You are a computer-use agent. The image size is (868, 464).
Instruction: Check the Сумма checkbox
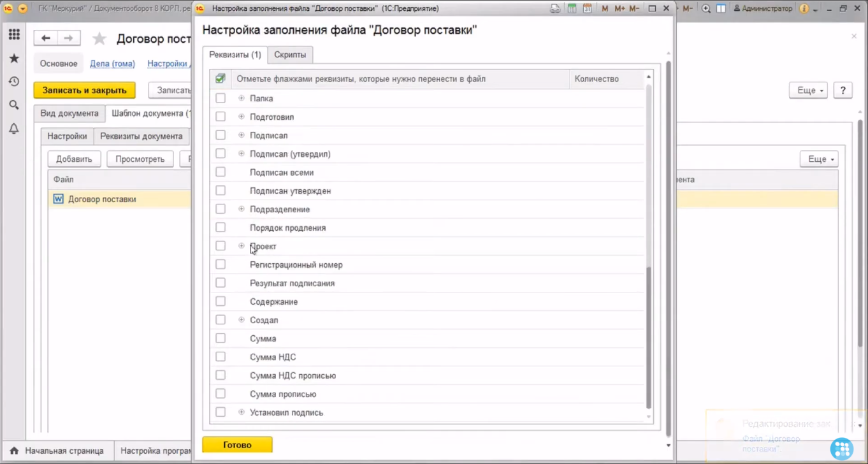tap(221, 338)
